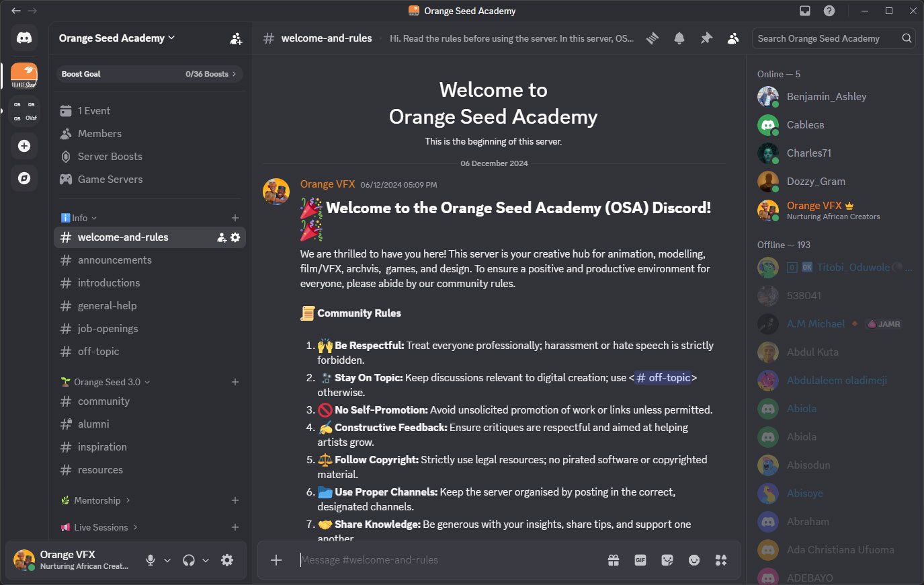Click the notification bell icon
Viewport: 924px width, 585px height.
point(679,38)
